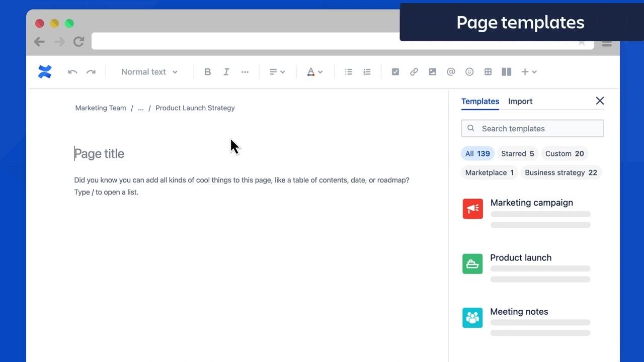
Task: Filter by Business strategy 22
Action: [561, 172]
